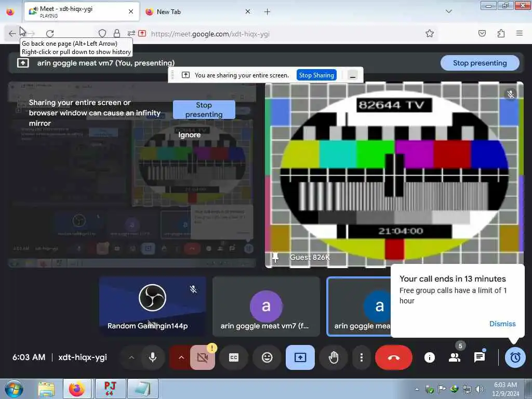532x399 pixels.
Task: Click Stop Sharing in the sharing bar
Action: click(316, 75)
